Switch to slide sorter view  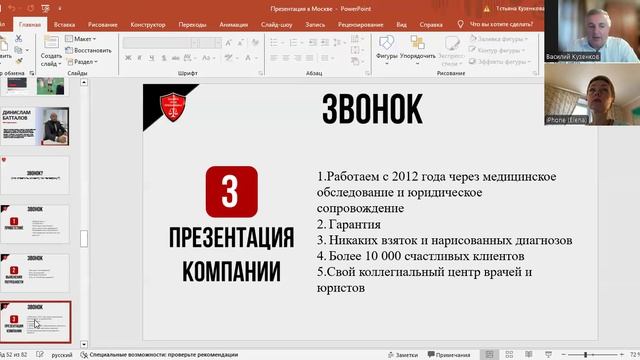[x=509, y=354]
